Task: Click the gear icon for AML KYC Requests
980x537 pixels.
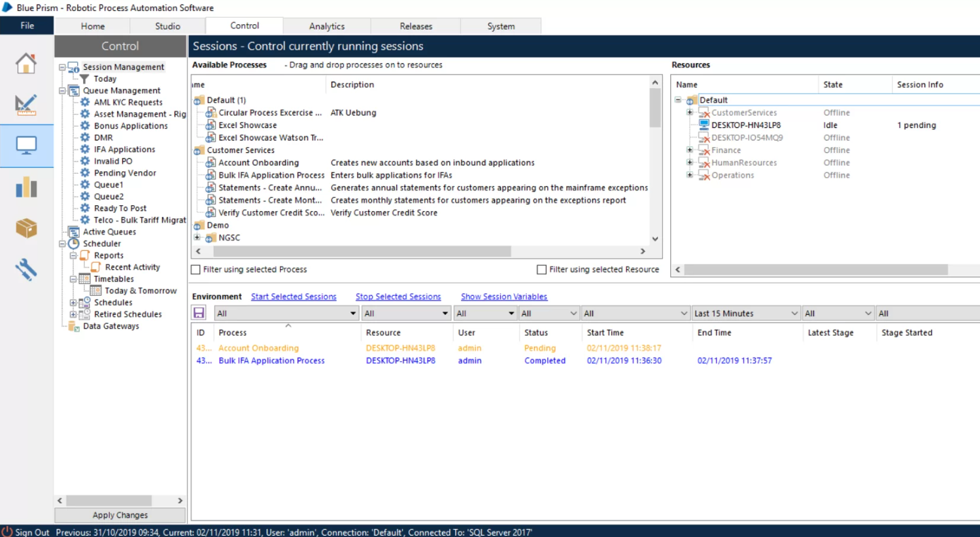Action: tap(85, 103)
